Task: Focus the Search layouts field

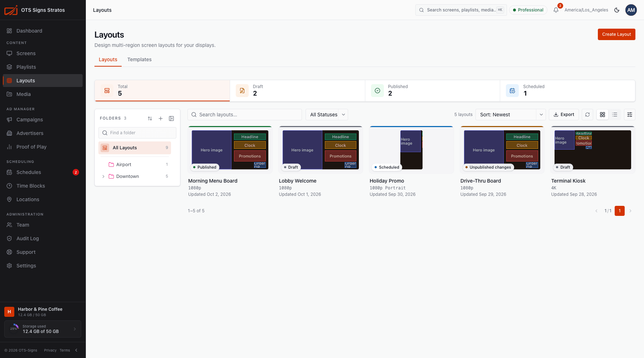Action: tap(245, 115)
